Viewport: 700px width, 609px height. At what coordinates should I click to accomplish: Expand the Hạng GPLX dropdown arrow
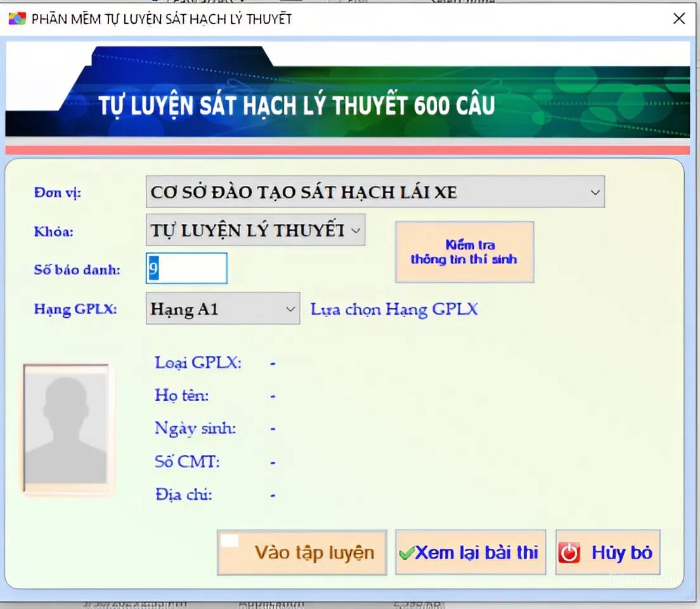290,309
